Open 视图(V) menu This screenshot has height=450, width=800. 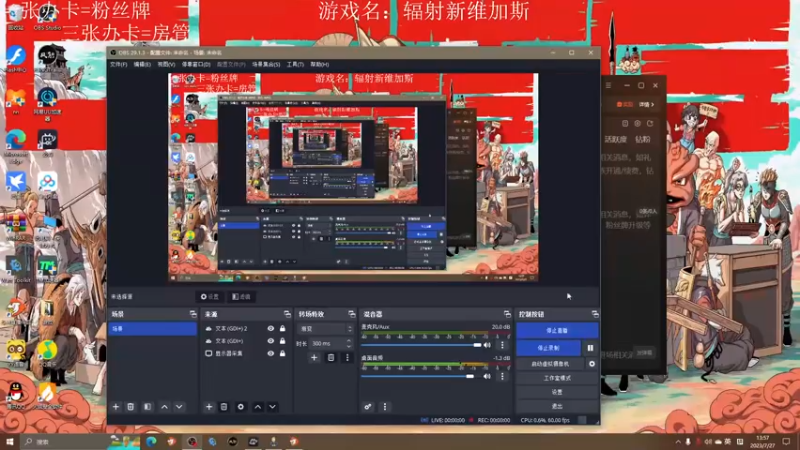[x=166, y=64]
